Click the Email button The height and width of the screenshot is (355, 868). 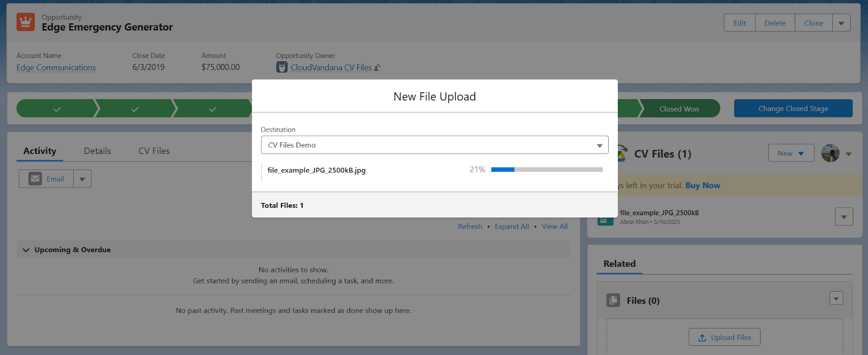[x=46, y=179]
